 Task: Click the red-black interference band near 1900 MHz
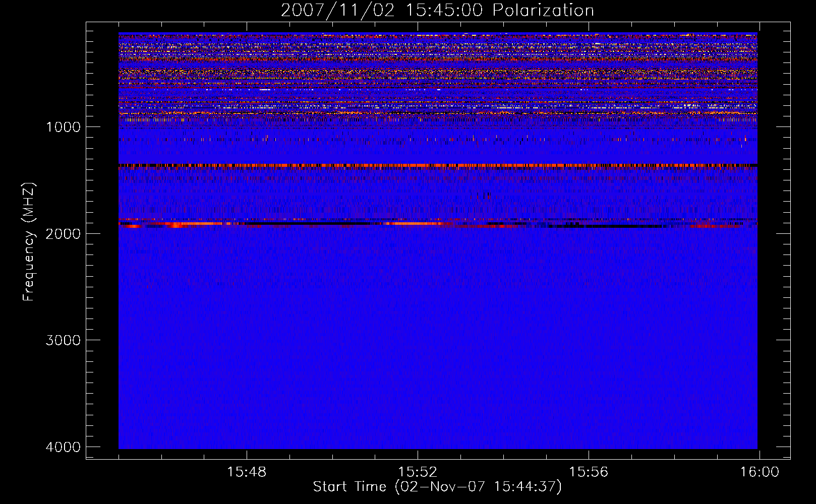[438, 224]
